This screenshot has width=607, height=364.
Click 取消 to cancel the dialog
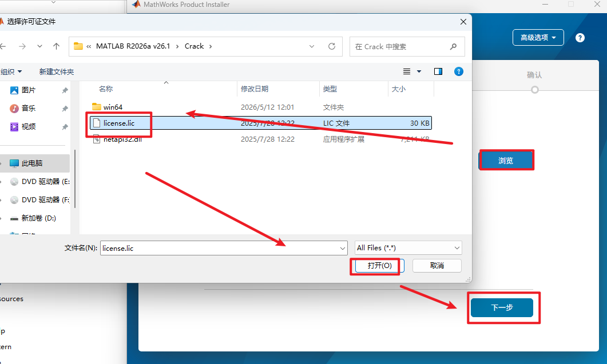point(437,266)
